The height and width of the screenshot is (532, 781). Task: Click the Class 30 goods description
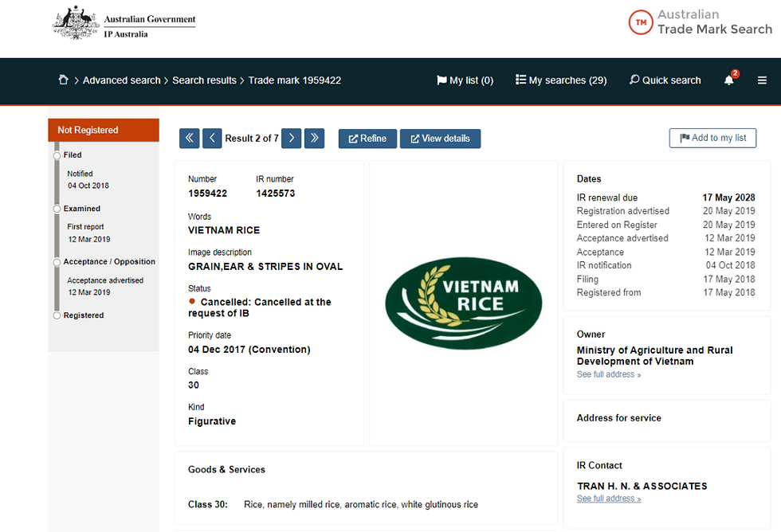coord(361,505)
